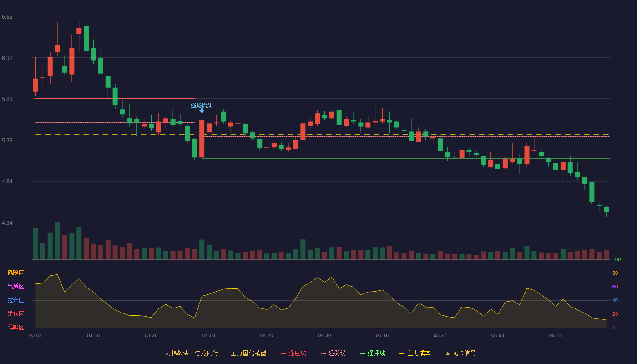
Task: Toggle the 强弱线 legend series
Action: click(x=333, y=353)
